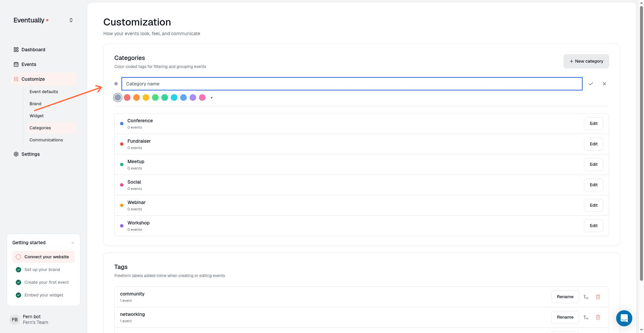Pick the cyan color swatch
Screen dimensions: 644x333
174,97
